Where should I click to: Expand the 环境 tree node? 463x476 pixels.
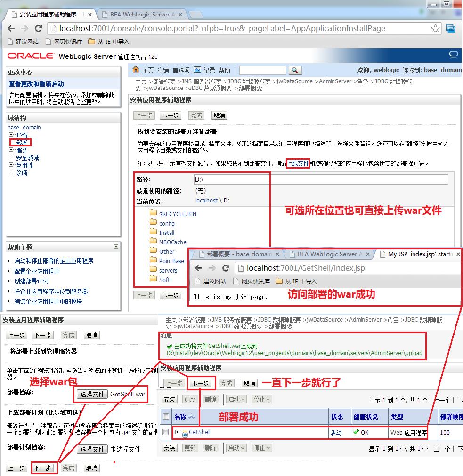(11, 135)
